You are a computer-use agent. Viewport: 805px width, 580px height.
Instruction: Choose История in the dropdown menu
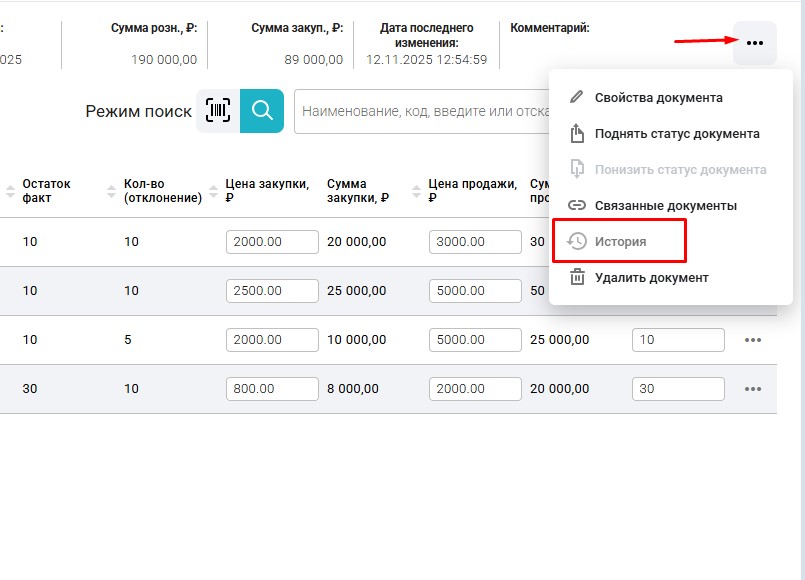(x=620, y=241)
